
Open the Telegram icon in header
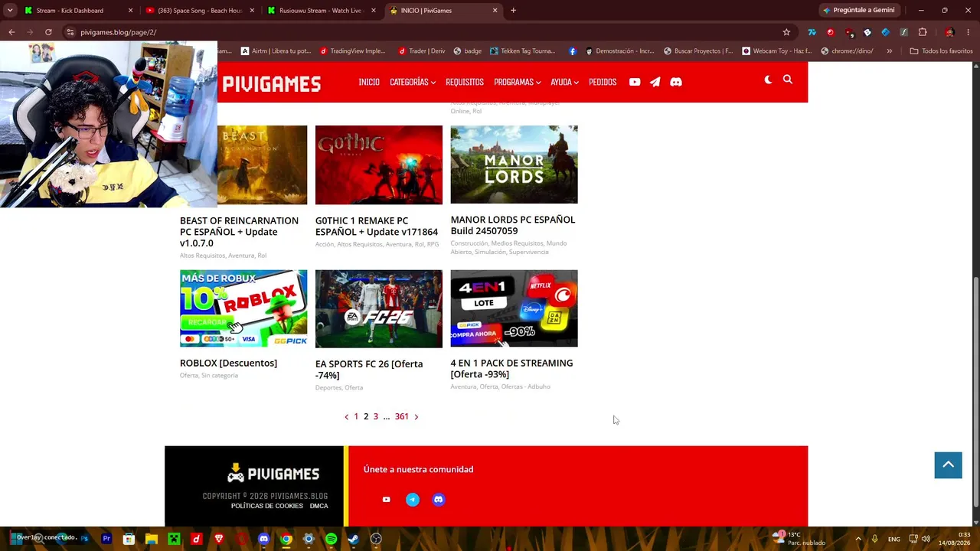pyautogui.click(x=655, y=82)
